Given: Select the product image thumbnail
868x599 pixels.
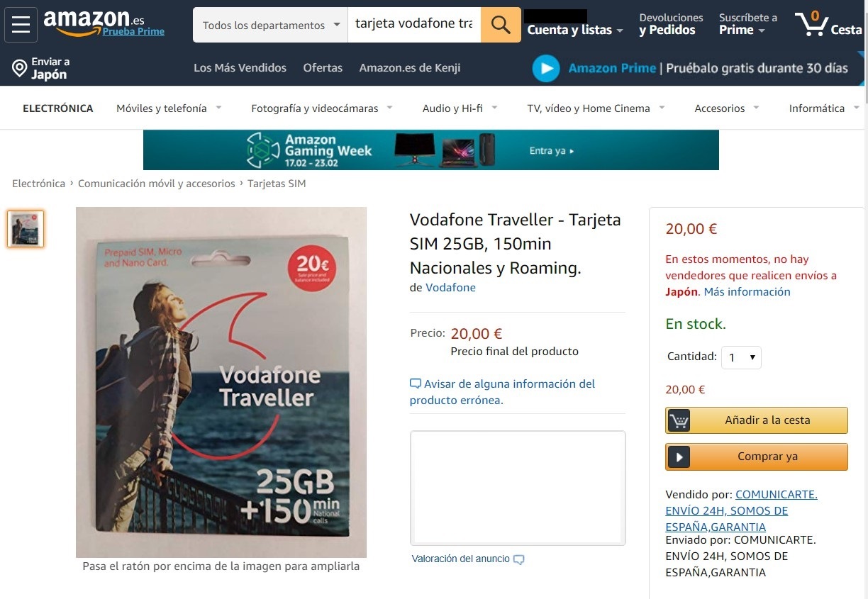Looking at the screenshot, I should tap(26, 229).
